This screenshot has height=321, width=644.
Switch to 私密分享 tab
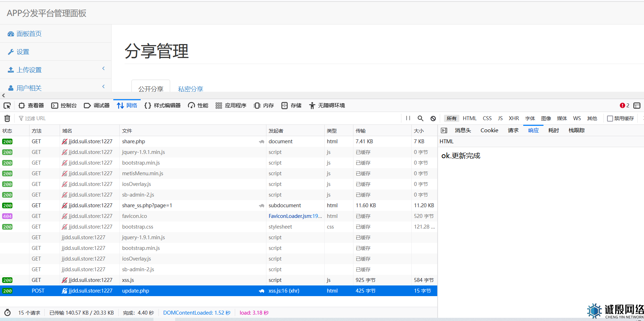coord(190,89)
